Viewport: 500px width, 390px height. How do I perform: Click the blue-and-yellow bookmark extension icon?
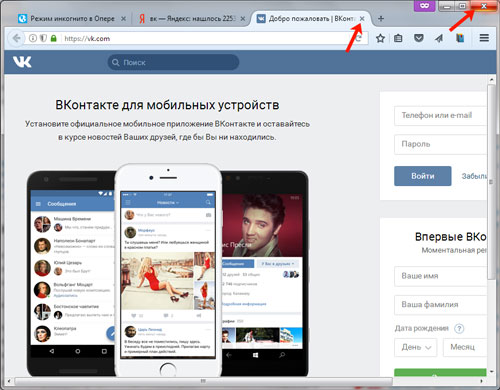[460, 38]
